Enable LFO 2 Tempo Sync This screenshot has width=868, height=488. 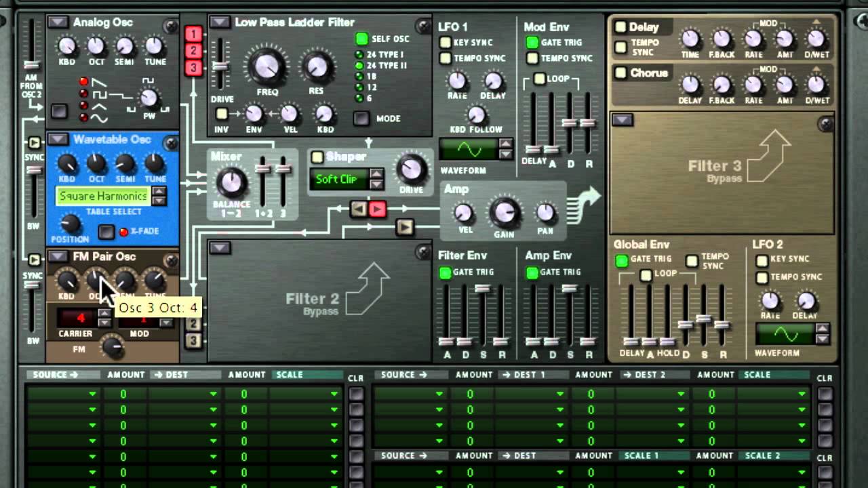coord(762,277)
